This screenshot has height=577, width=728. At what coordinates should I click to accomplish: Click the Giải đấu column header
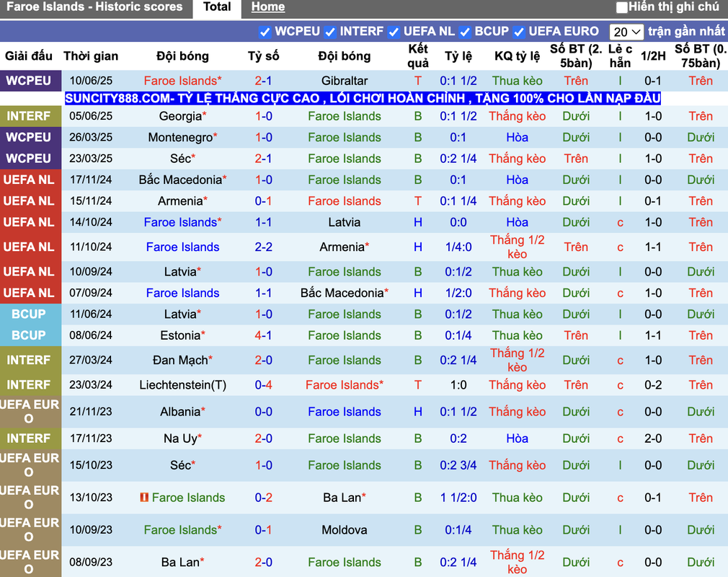click(28, 56)
